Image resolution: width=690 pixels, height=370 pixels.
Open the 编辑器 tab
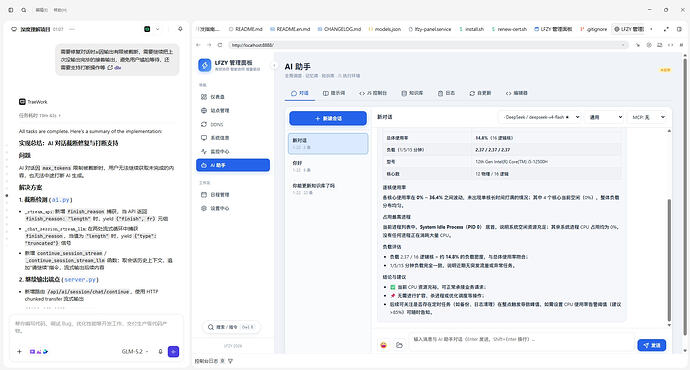[517, 93]
